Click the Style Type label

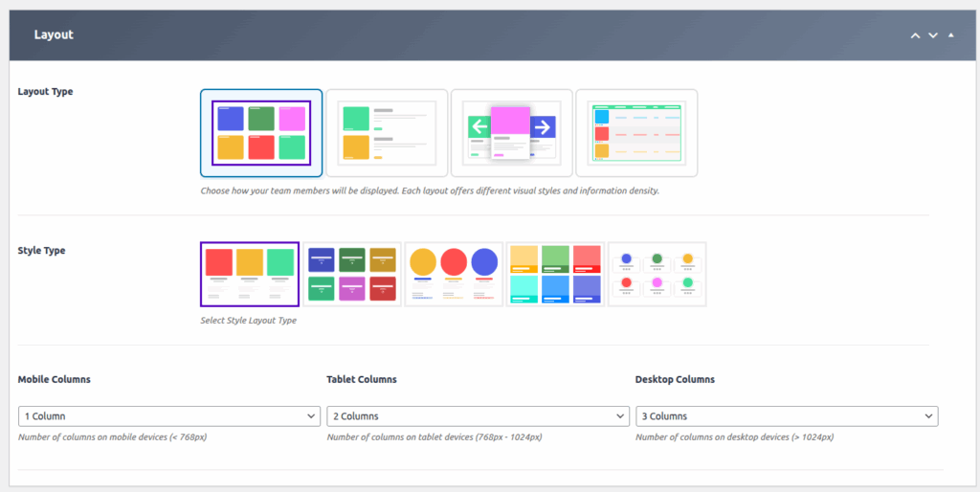(x=41, y=251)
